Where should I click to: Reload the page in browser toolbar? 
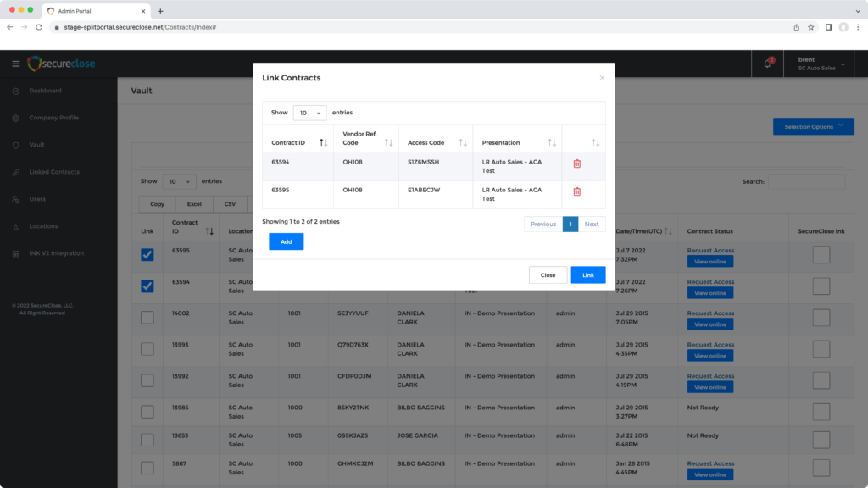tap(39, 27)
